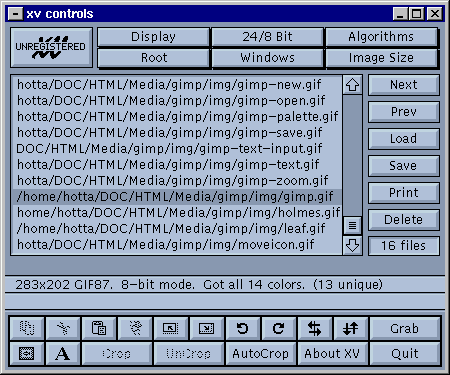The height and width of the screenshot is (375, 450).
Task: Click the pad image icon button
Action: tap(27, 353)
